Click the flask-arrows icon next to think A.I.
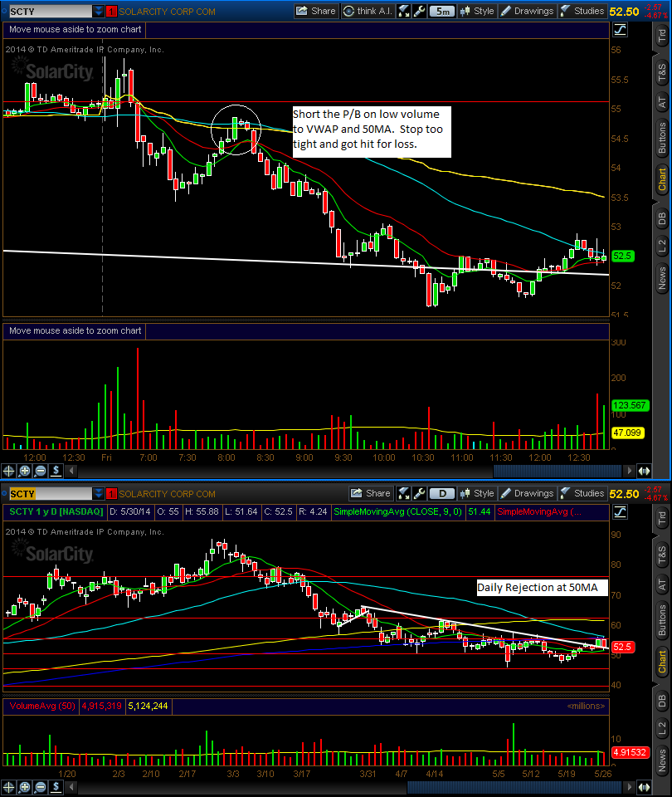Screen dimensions: 672x797 404,11
